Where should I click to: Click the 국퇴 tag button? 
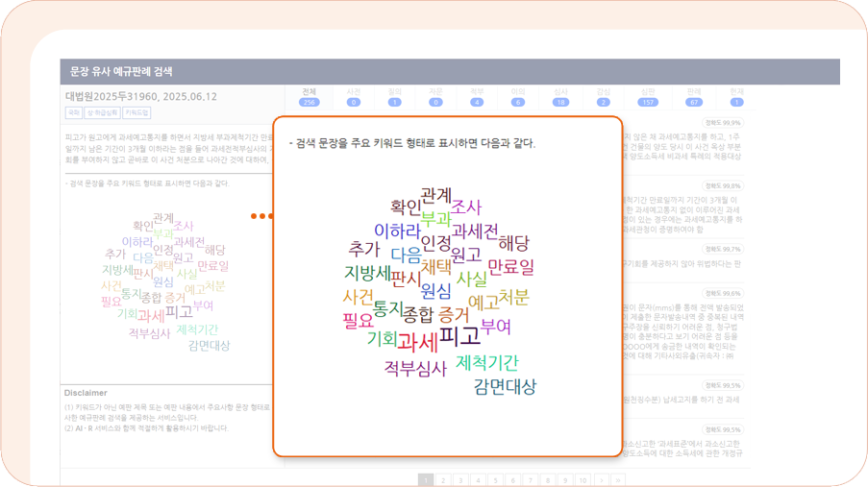point(73,113)
